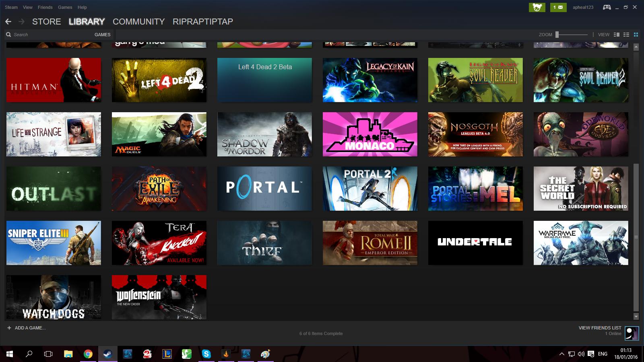Switch to list view layout
The width and height of the screenshot is (644, 362).
point(626,35)
